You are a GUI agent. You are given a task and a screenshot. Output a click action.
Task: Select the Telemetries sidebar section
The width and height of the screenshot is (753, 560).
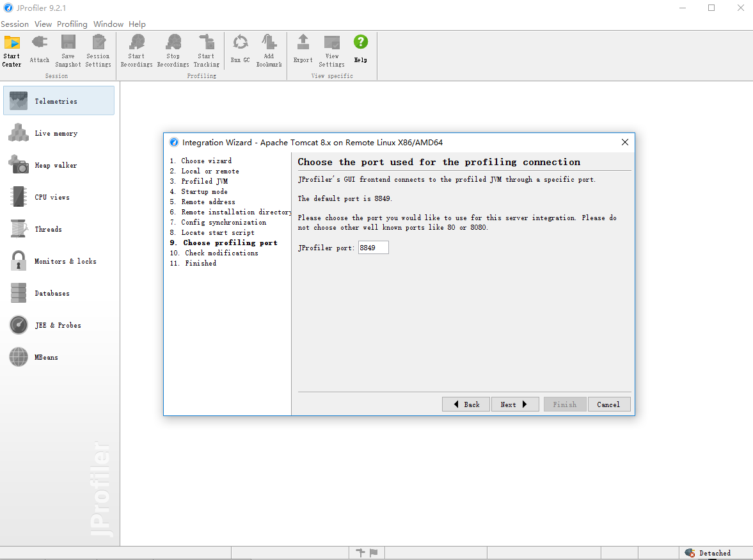pos(59,101)
